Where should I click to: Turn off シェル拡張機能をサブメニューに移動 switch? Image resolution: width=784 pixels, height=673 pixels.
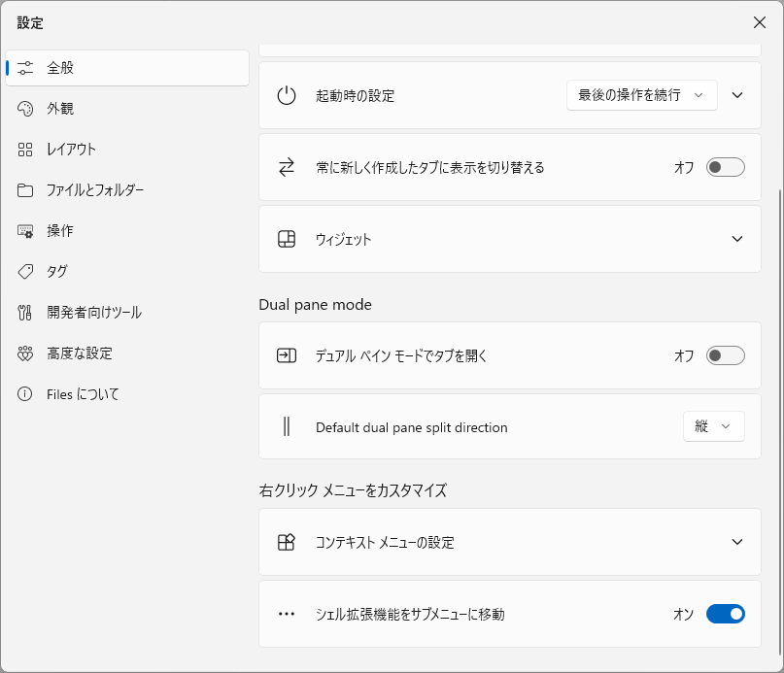725,614
